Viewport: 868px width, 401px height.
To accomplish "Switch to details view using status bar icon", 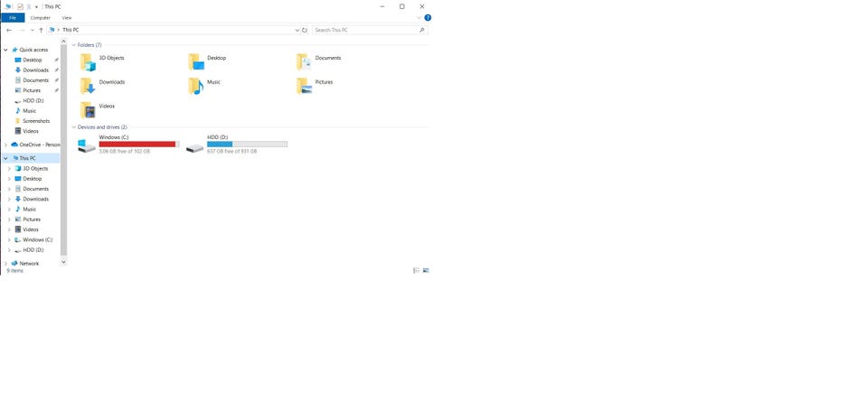I will tap(416, 270).
